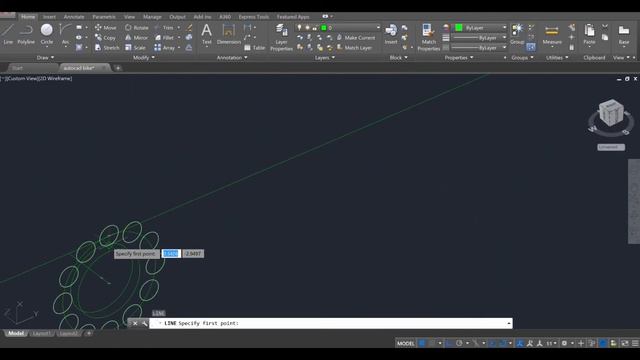Screen dimensions: 640x360
Task: Toggle customization menu at status bar end
Action: 635,343
